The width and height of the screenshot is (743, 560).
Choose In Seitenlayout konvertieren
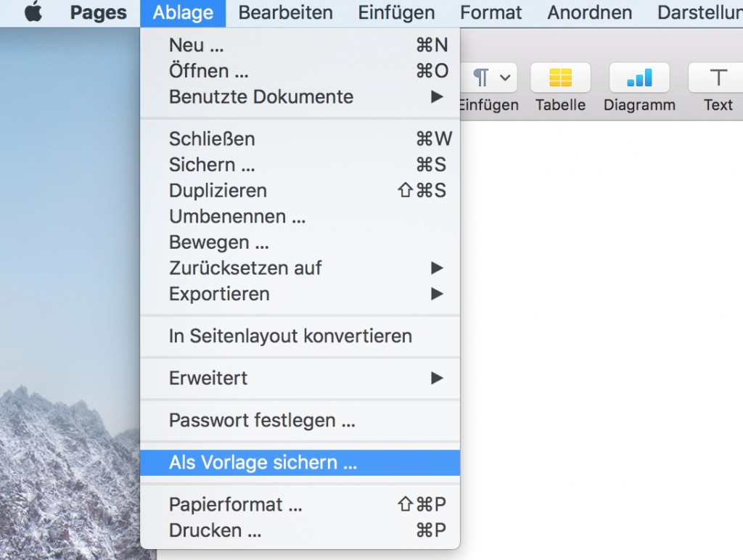click(x=290, y=336)
